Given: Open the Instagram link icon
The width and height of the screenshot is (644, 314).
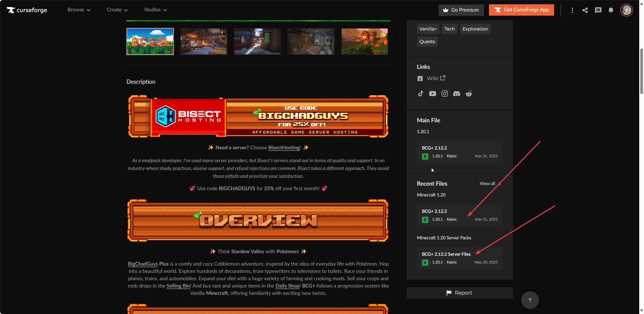Looking at the screenshot, I should click(444, 94).
